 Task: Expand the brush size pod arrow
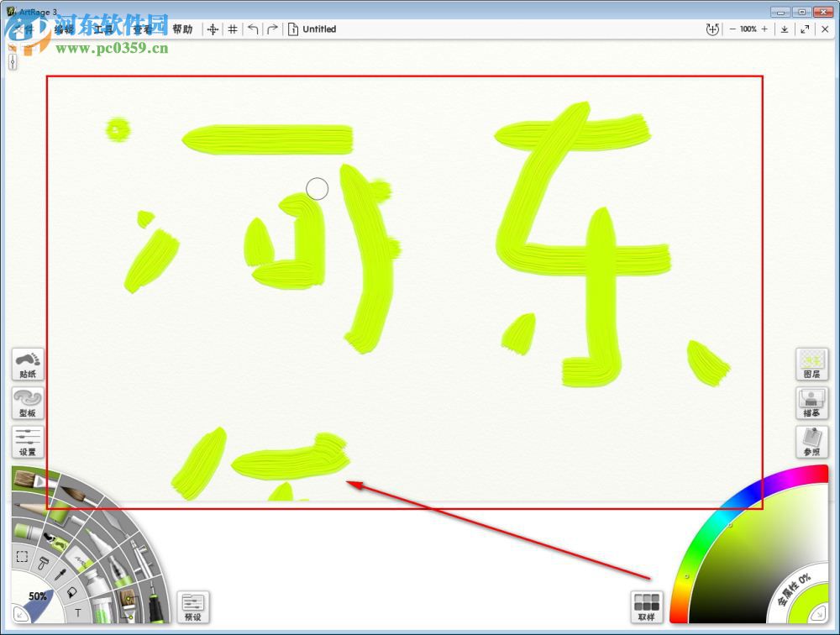pyautogui.click(x=21, y=614)
